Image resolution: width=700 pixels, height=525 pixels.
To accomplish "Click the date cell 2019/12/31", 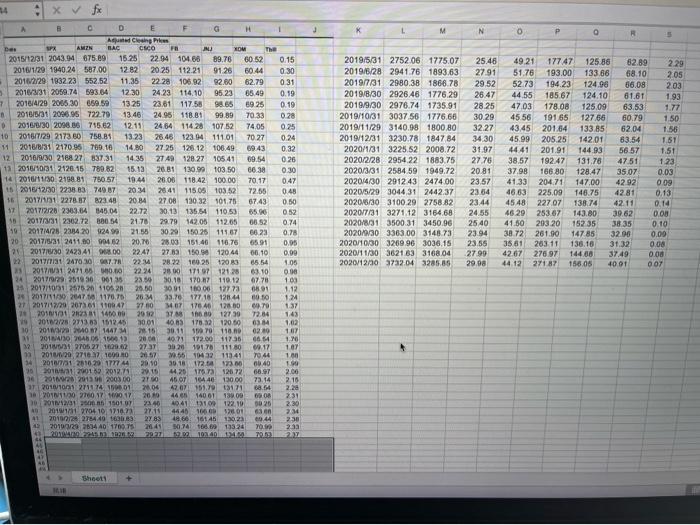I will tap(360, 138).
